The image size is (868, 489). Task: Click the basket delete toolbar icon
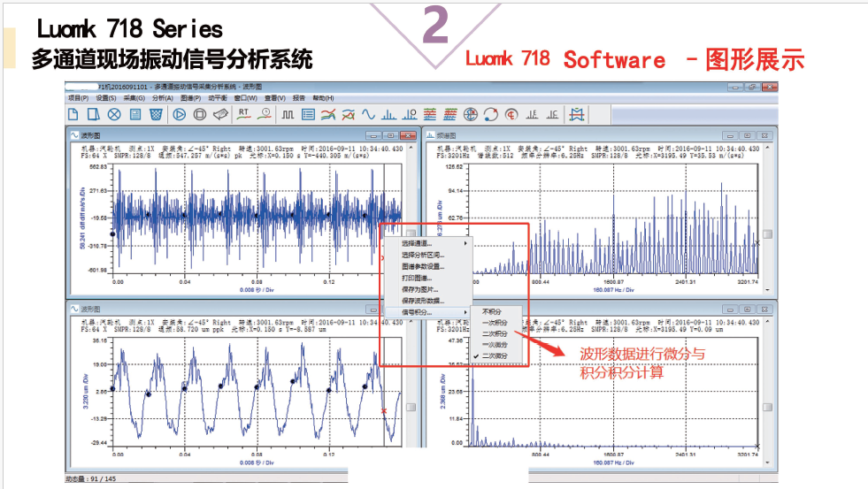[x=156, y=114]
